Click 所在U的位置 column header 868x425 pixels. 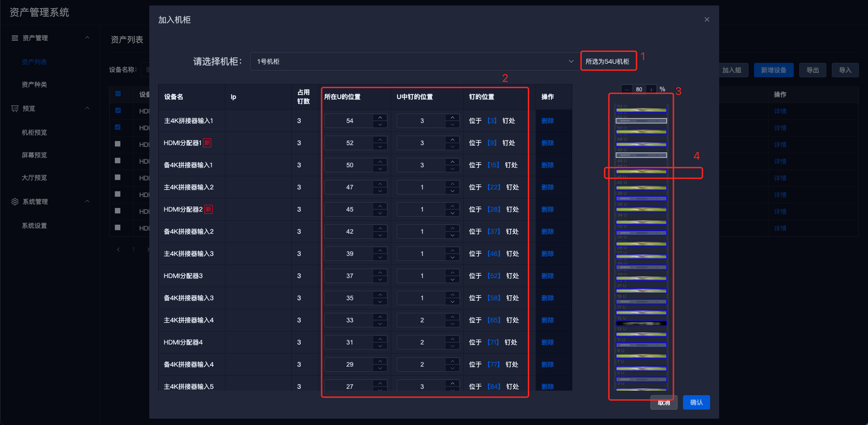[342, 97]
